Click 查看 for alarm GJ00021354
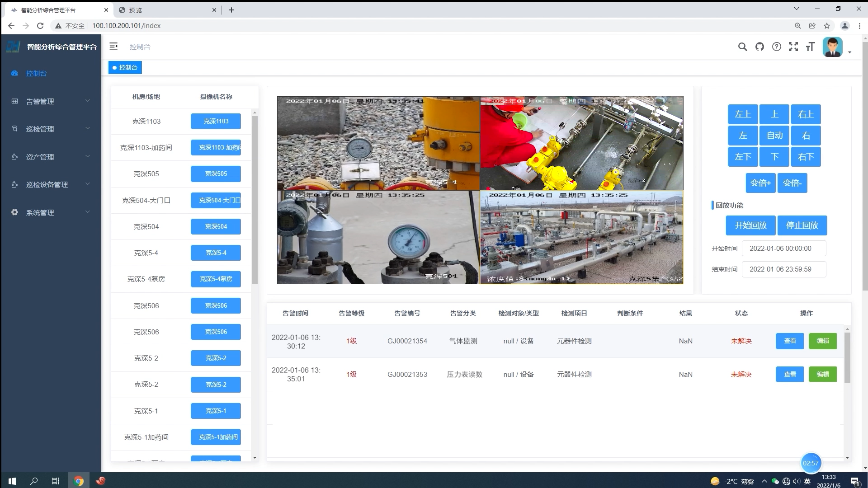The width and height of the screenshot is (868, 488). (x=790, y=341)
